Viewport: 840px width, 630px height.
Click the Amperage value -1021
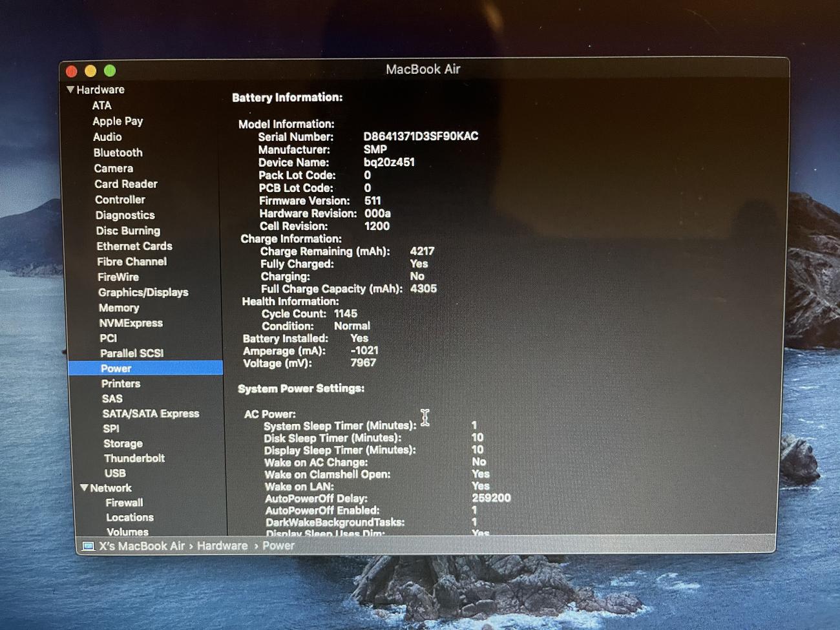(364, 350)
